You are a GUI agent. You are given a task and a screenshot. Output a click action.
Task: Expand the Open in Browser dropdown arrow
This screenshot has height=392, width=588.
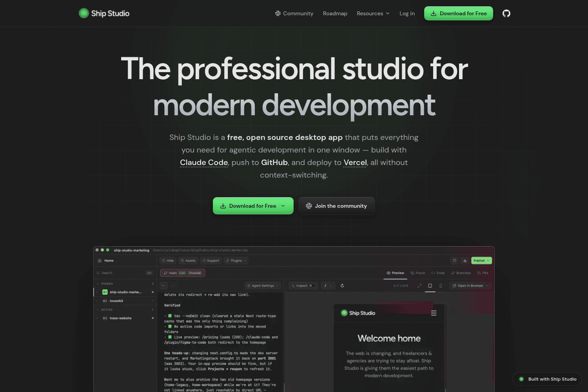click(x=487, y=286)
